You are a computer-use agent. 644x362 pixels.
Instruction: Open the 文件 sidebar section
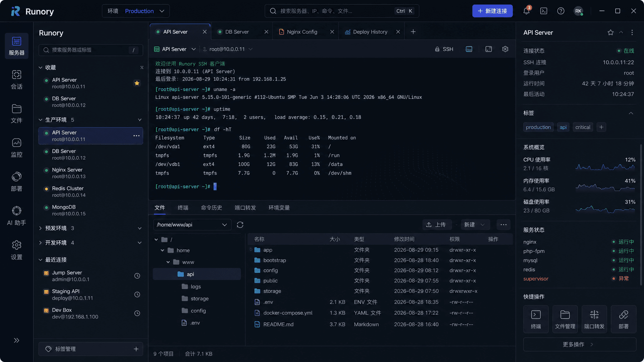17,113
